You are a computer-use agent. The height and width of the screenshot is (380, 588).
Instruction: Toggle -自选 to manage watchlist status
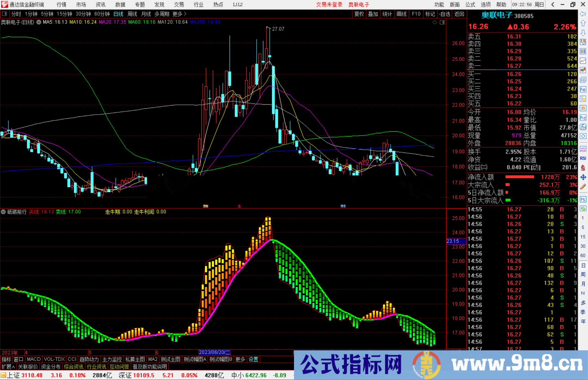click(x=445, y=14)
